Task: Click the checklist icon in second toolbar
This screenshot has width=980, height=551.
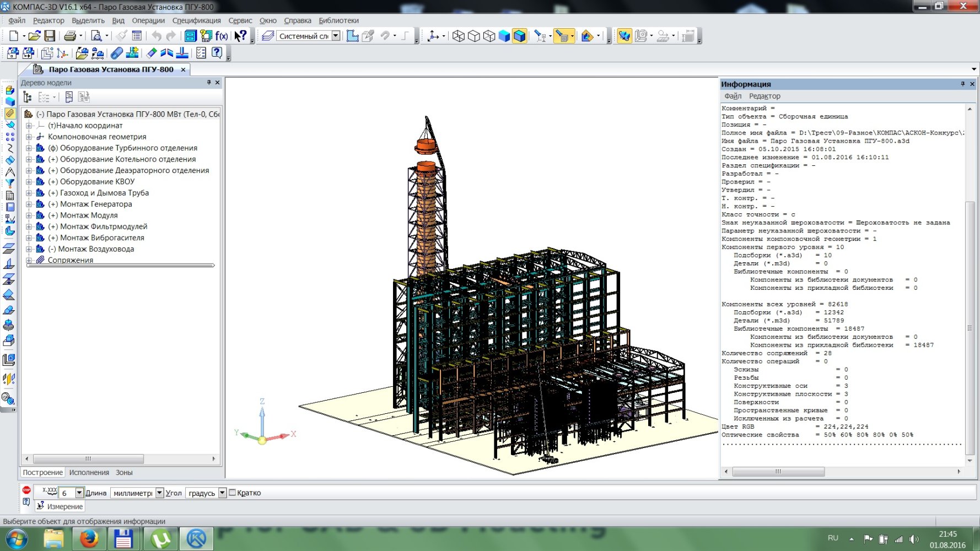Action: pos(201,53)
